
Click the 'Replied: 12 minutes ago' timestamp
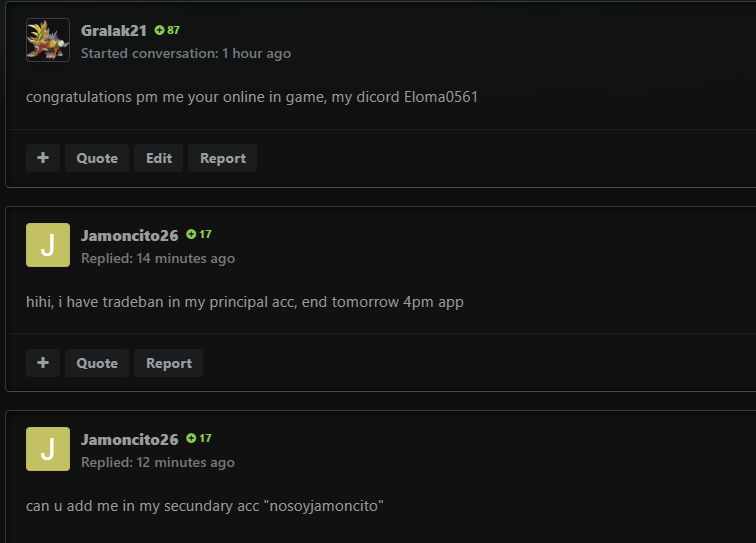[158, 462]
